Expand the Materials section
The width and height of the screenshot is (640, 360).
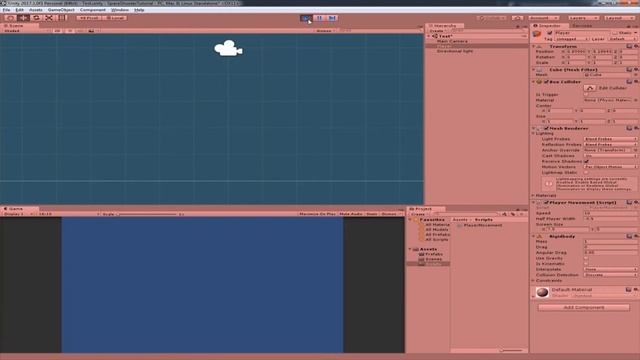coord(534,196)
